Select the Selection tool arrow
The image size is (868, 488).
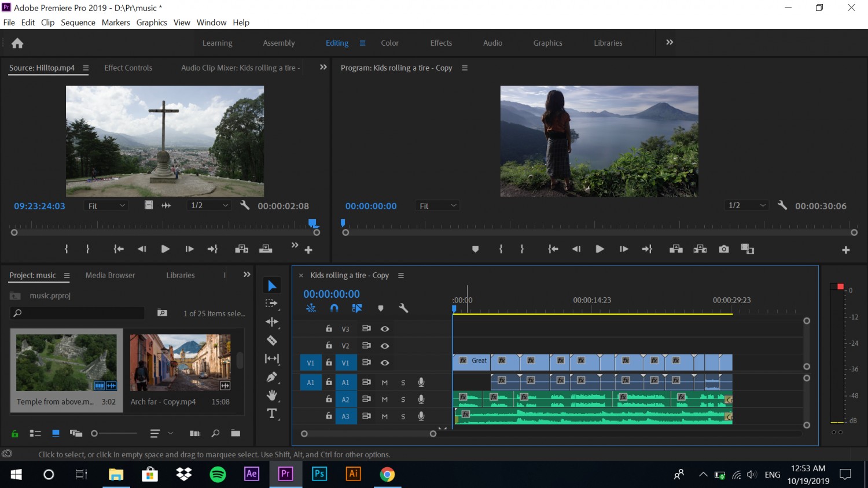(x=272, y=286)
